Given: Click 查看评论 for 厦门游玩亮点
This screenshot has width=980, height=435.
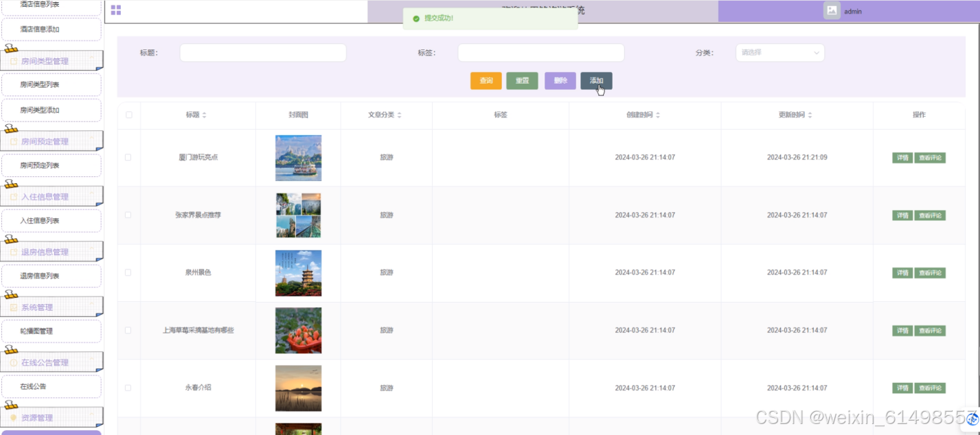Looking at the screenshot, I should 930,158.
